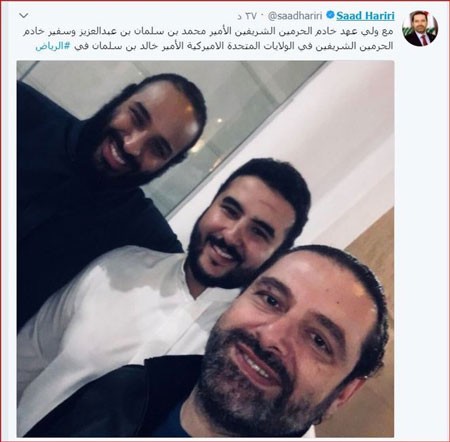
Task: Click the dot separator before the handle
Action: click(262, 16)
